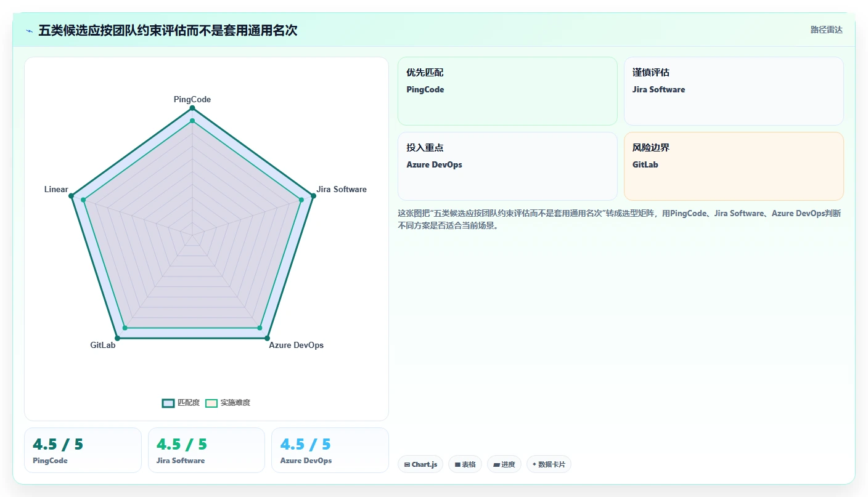Click the 4.5 / 5 Azure DevOps score card
Viewport: 868px width, 497px height.
coord(330,450)
